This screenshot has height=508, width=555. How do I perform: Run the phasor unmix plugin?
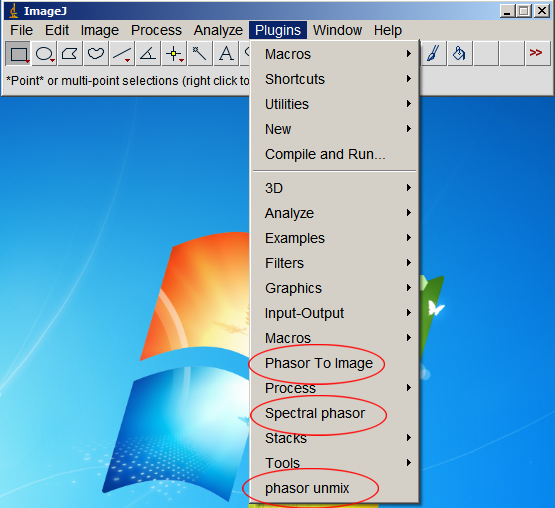tap(334, 488)
